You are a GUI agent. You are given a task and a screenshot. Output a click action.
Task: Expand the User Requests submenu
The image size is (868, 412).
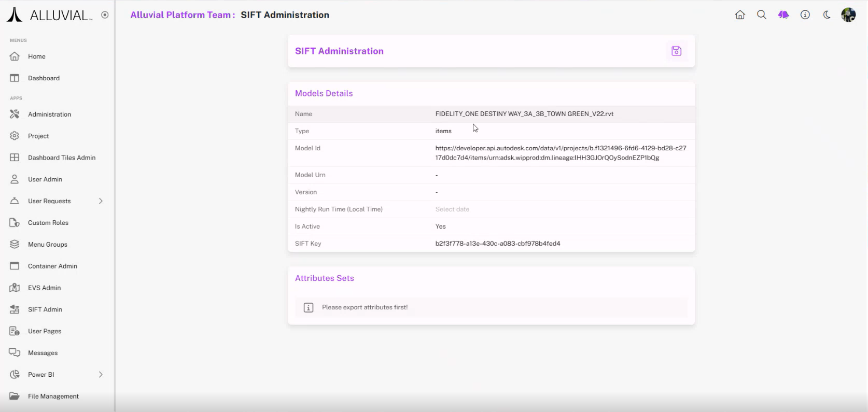pyautogui.click(x=101, y=201)
